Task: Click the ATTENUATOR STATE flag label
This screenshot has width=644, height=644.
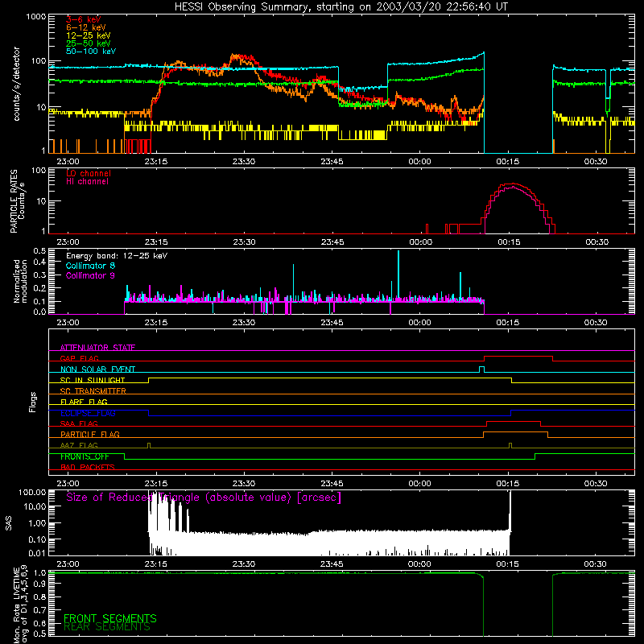Action: point(97,348)
